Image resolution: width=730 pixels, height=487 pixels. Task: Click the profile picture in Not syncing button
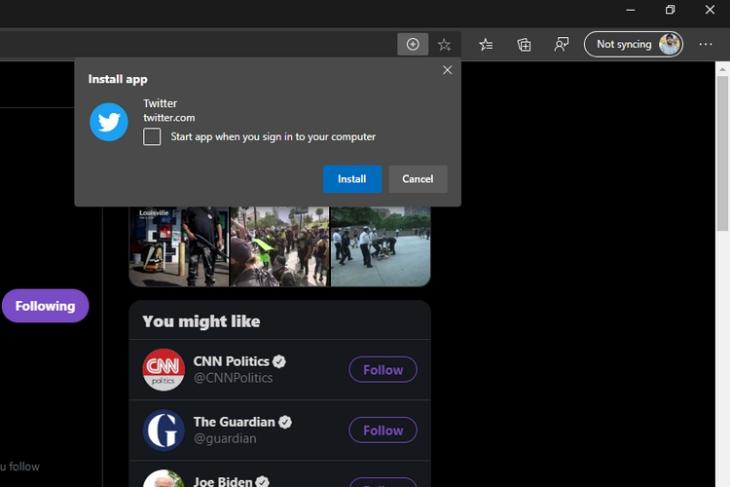669,44
